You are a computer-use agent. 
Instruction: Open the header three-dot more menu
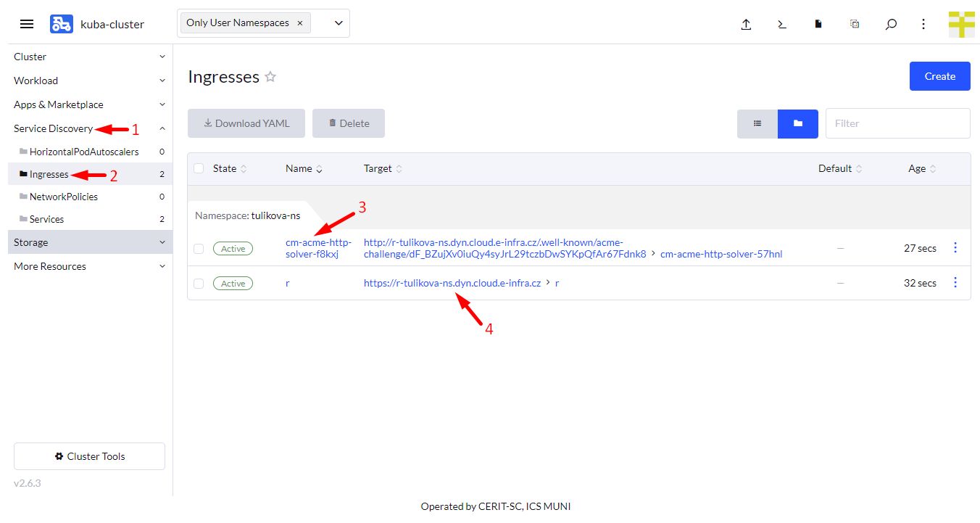tap(923, 24)
